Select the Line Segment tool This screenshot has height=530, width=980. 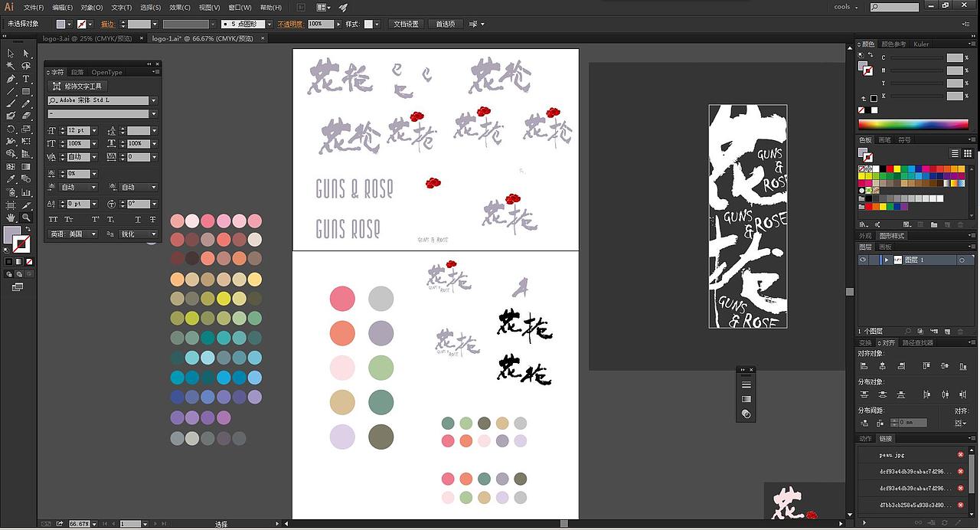pyautogui.click(x=11, y=91)
